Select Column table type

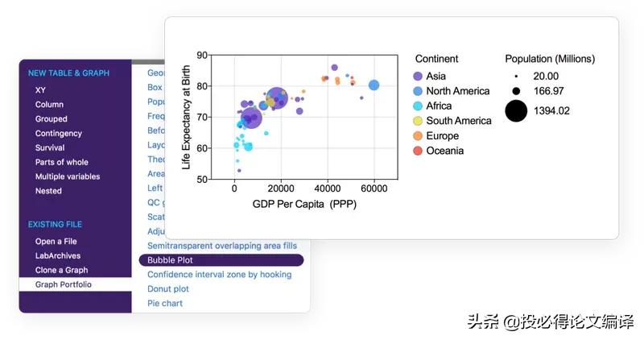[49, 105]
